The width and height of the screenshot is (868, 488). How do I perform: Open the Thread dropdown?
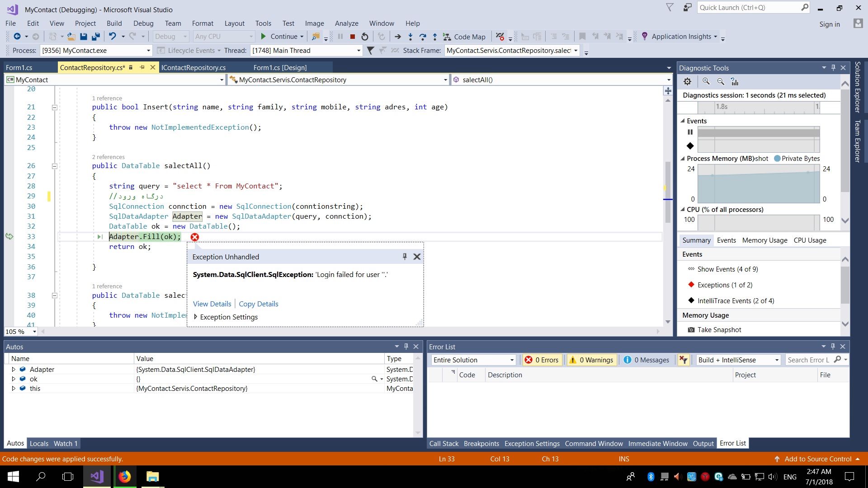(359, 51)
